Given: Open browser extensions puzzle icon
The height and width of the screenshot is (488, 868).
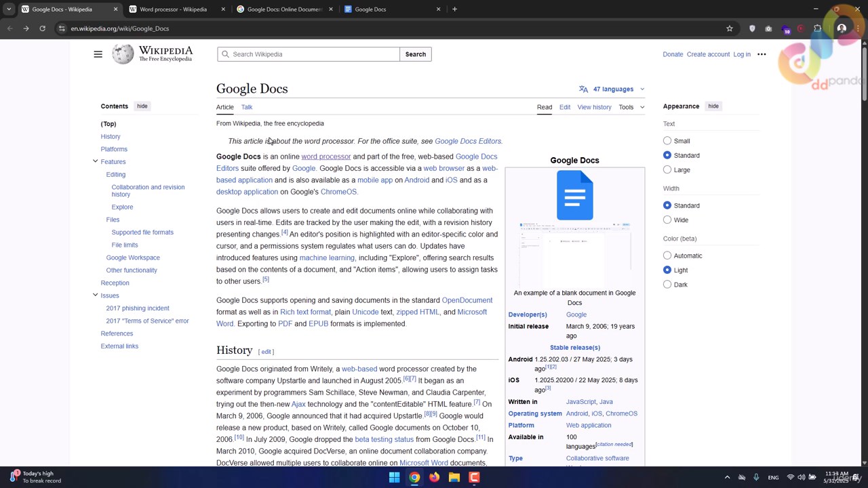Looking at the screenshot, I should pos(817,28).
